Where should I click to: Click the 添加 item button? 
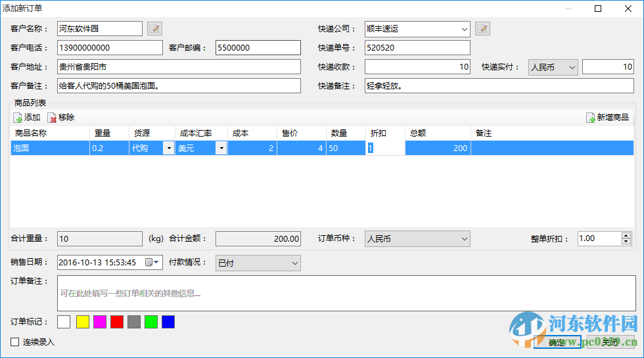click(27, 118)
